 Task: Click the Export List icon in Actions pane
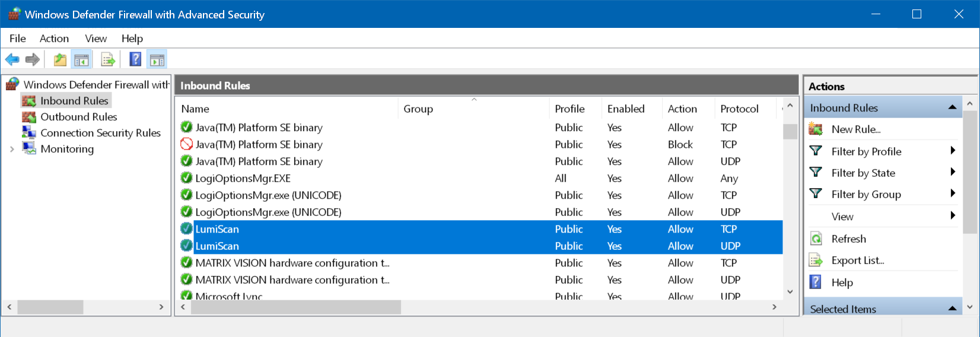coord(816,260)
